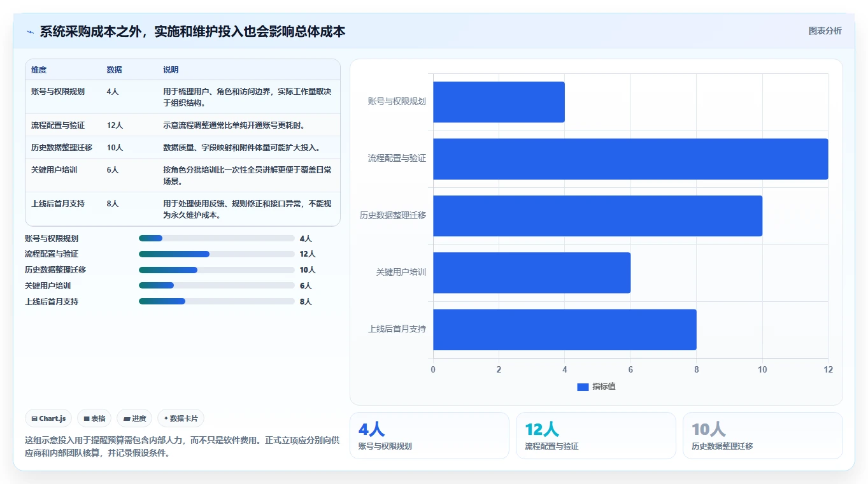Select the 进度 chip
This screenshot has width=868, height=484.
click(134, 418)
